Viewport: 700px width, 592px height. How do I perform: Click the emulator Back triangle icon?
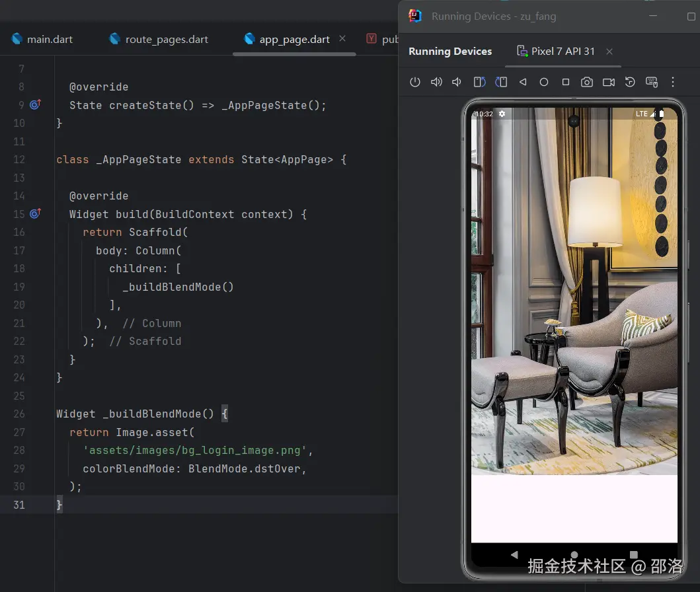523,82
